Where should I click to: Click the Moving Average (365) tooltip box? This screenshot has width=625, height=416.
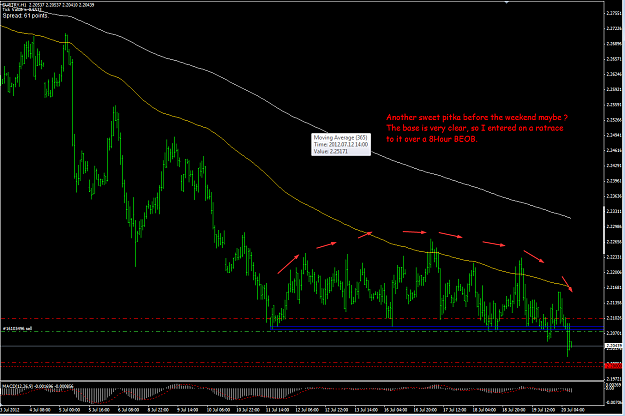341,144
